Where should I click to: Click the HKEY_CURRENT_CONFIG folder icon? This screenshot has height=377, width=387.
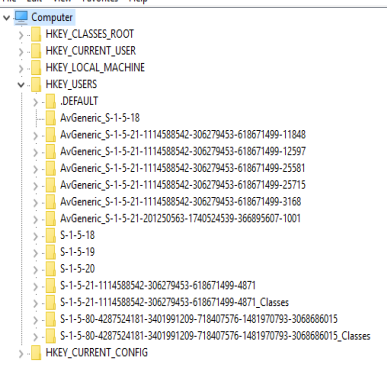[x=36, y=353]
